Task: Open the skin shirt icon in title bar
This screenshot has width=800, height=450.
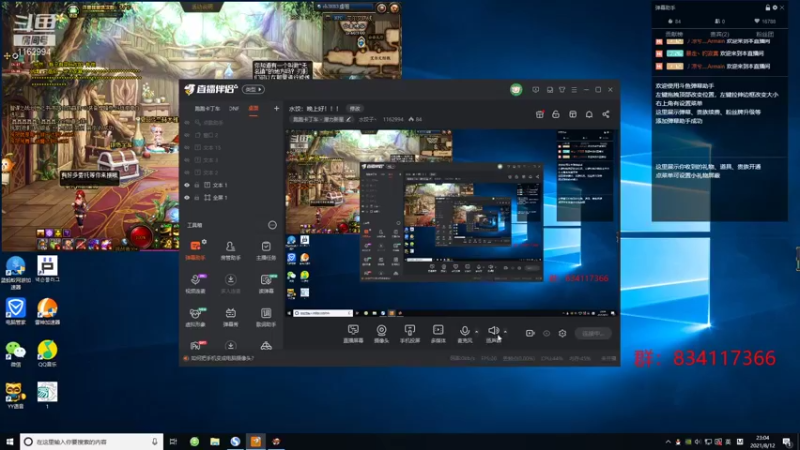Action: point(562,90)
